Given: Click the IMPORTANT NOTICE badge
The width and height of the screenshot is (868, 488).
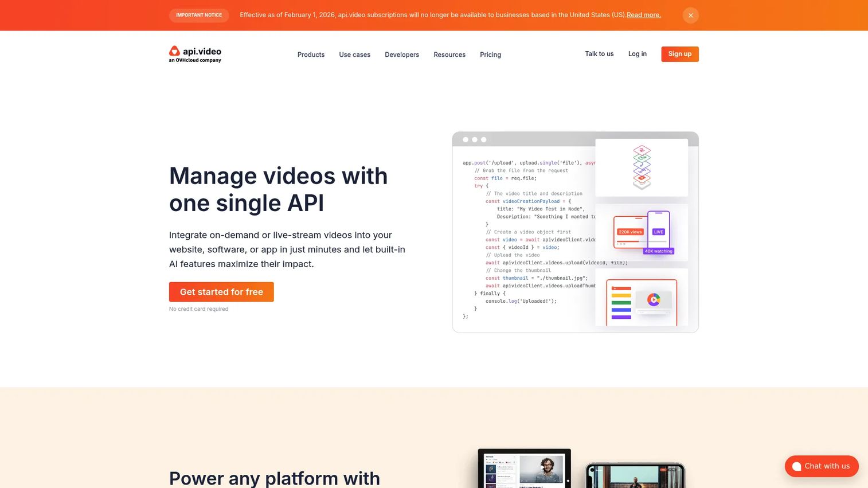Looking at the screenshot, I should point(199,15).
